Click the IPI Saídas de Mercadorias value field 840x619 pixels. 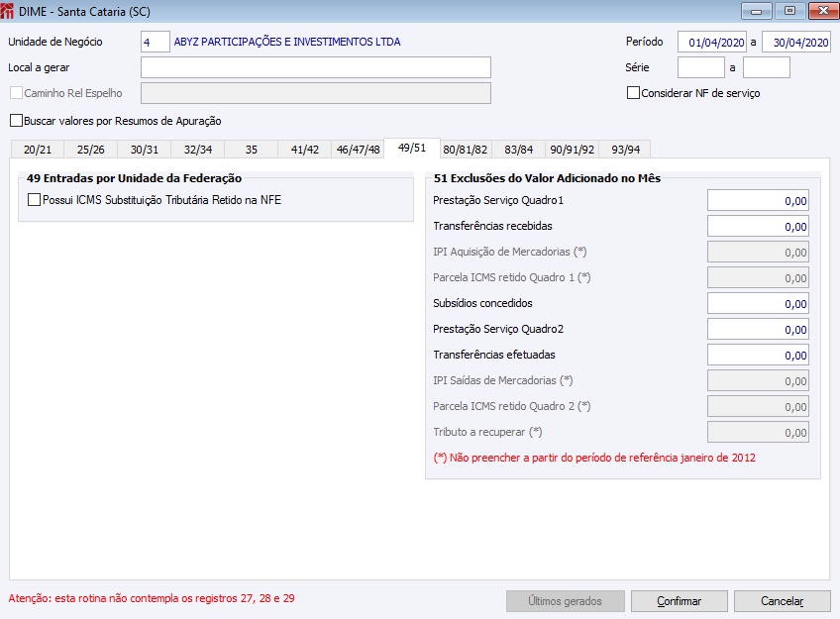tap(758, 380)
